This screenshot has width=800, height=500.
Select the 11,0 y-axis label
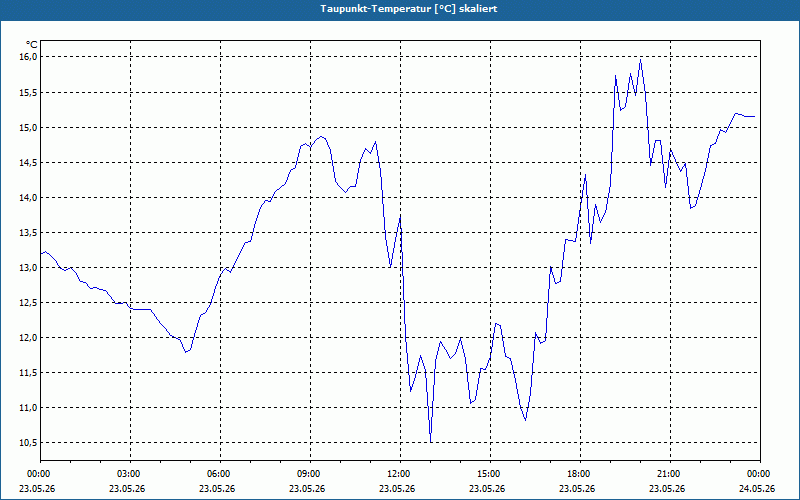pos(29,408)
